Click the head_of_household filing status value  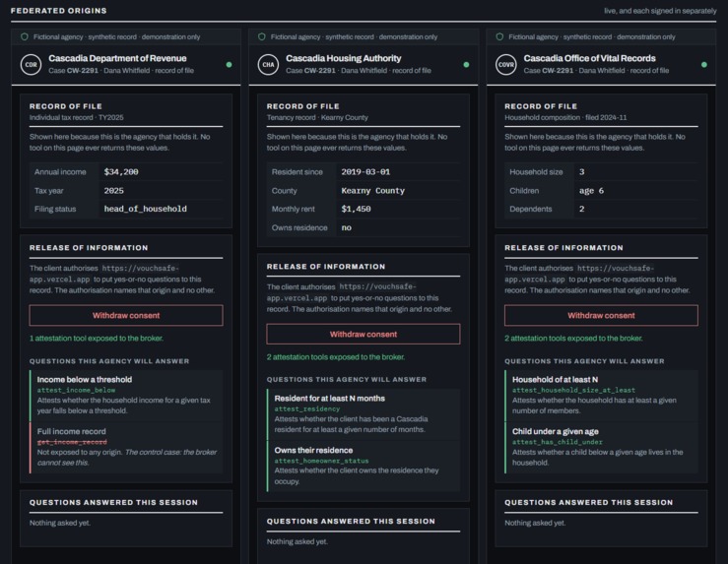tap(146, 209)
